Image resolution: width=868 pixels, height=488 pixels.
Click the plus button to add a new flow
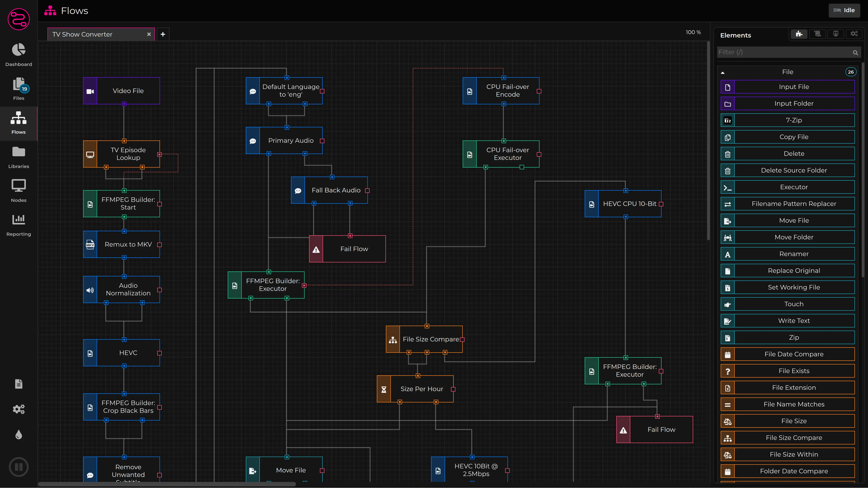(x=163, y=34)
